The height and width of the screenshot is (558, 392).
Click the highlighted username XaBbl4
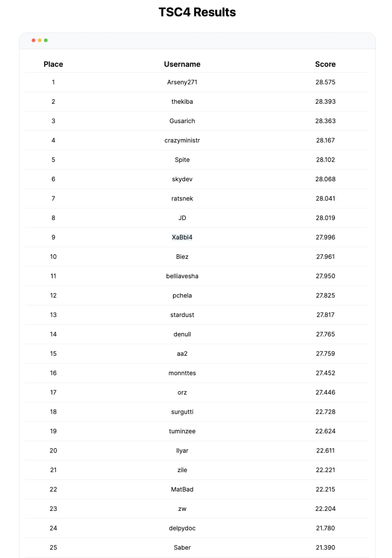tap(182, 237)
